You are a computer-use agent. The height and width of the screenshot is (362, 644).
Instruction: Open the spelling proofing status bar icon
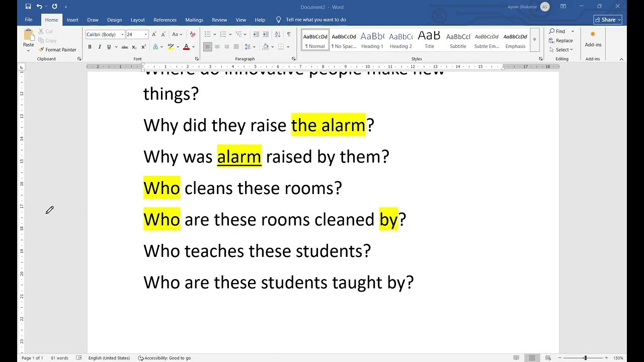click(x=79, y=358)
